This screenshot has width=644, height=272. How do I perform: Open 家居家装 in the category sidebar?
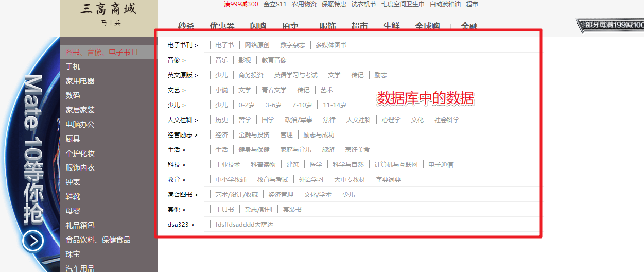pyautogui.click(x=80, y=110)
